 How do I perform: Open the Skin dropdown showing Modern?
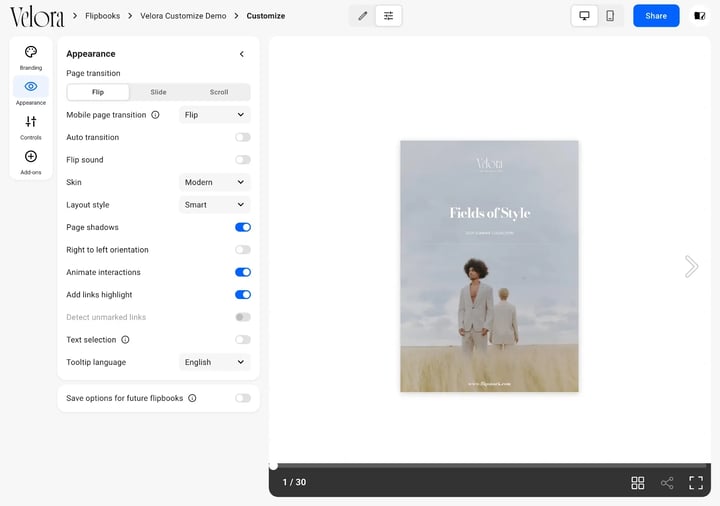[x=214, y=182]
